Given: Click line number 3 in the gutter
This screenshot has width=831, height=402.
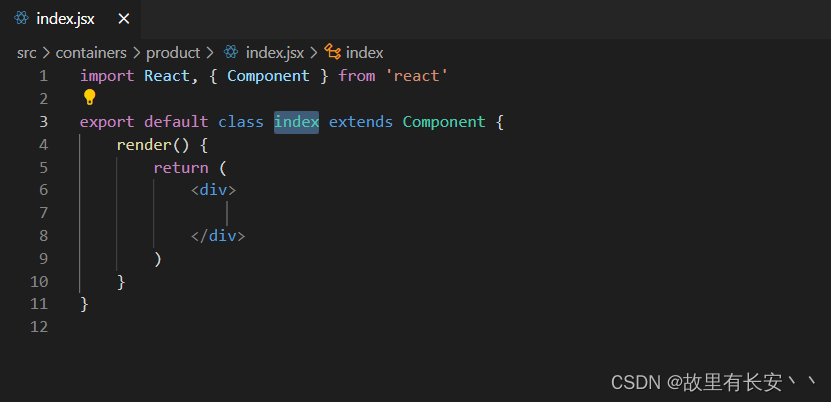Looking at the screenshot, I should pyautogui.click(x=43, y=122).
